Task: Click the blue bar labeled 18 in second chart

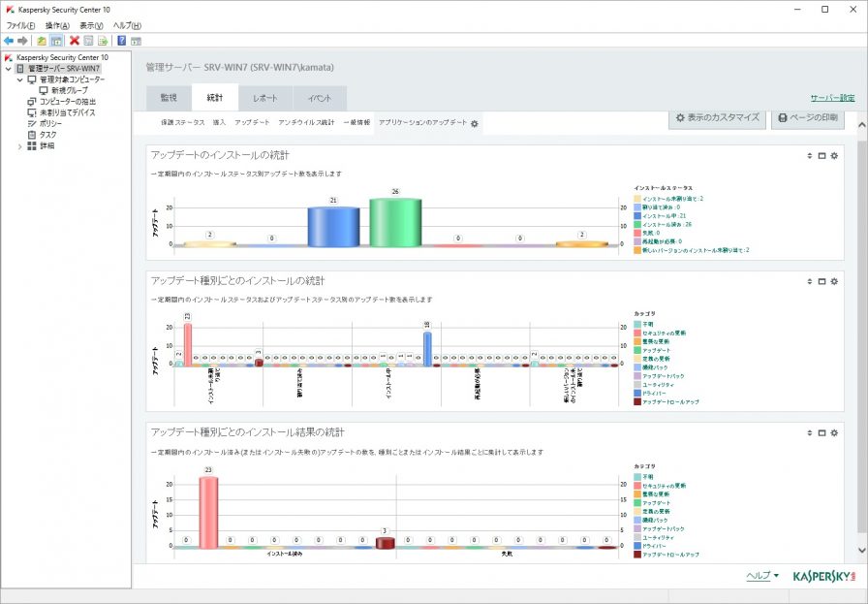Action: (x=427, y=349)
